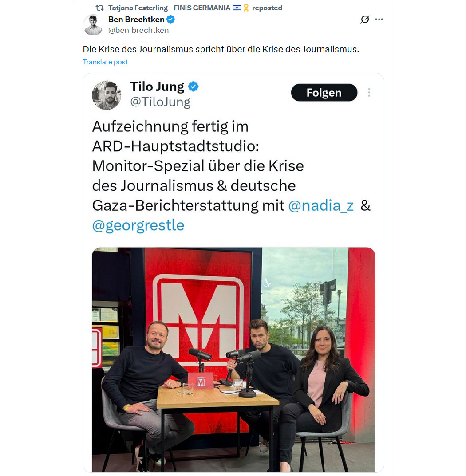The height and width of the screenshot is (476, 466).
Task: Click the Israel flag emoji in reposter name
Action: [x=237, y=8]
